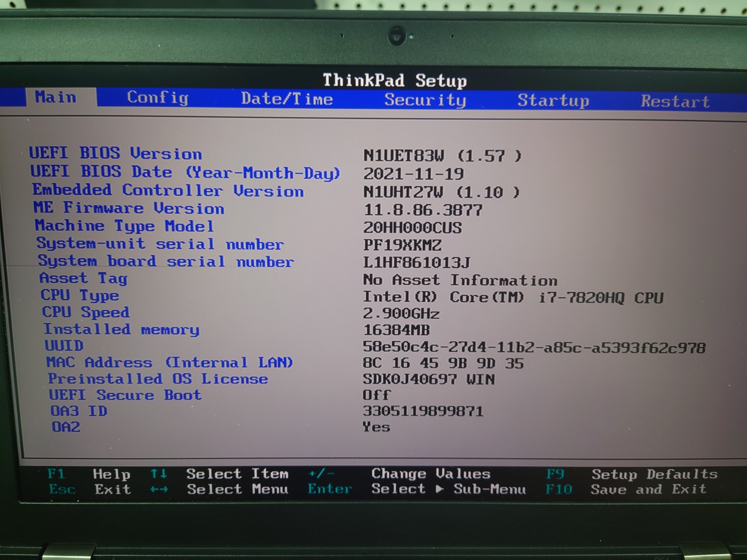This screenshot has width=747, height=560.
Task: Click Embedded Controller Version label
Action: 168,190
